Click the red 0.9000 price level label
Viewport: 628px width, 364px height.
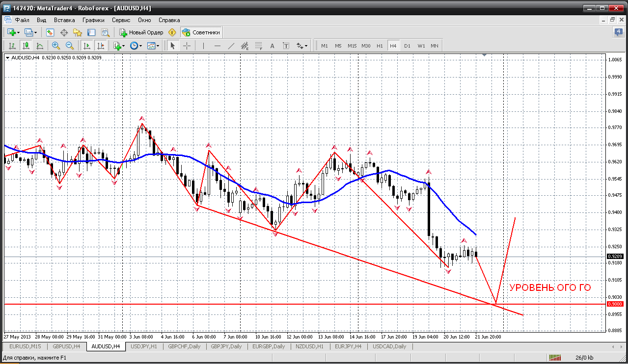tap(615, 304)
